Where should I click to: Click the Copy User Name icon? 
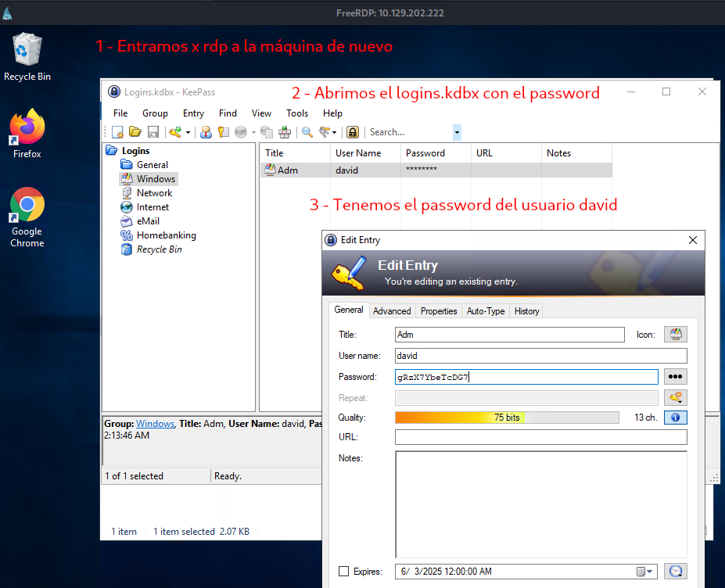click(x=206, y=132)
